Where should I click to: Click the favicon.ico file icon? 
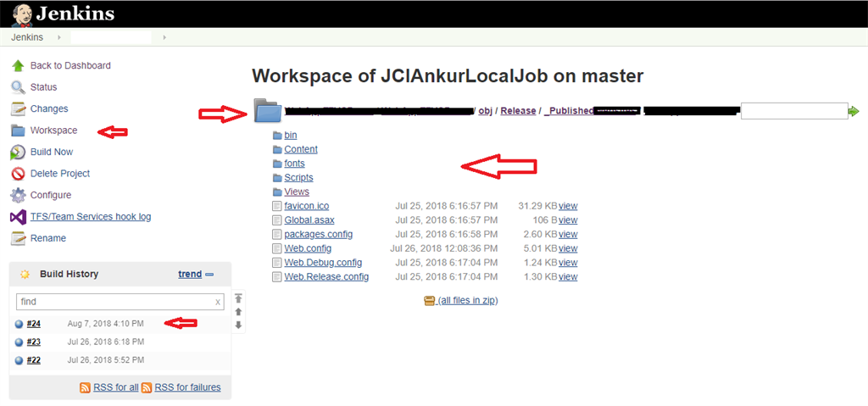[x=277, y=206]
